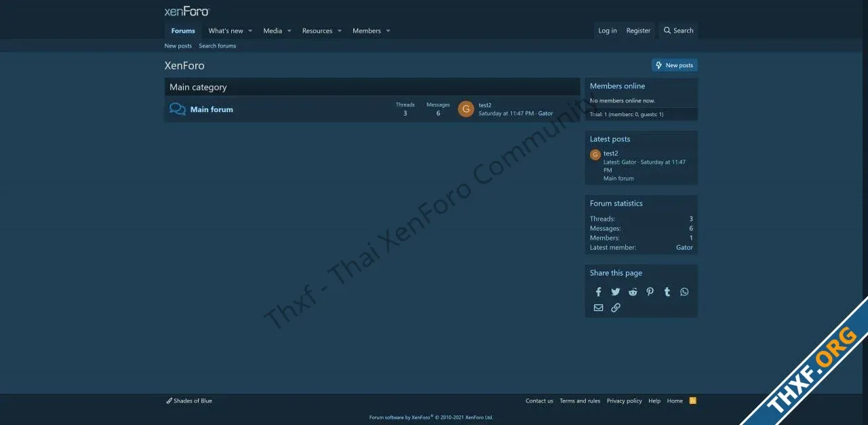Click 'No members online now.' text
This screenshot has height=425, width=868.
[623, 100]
